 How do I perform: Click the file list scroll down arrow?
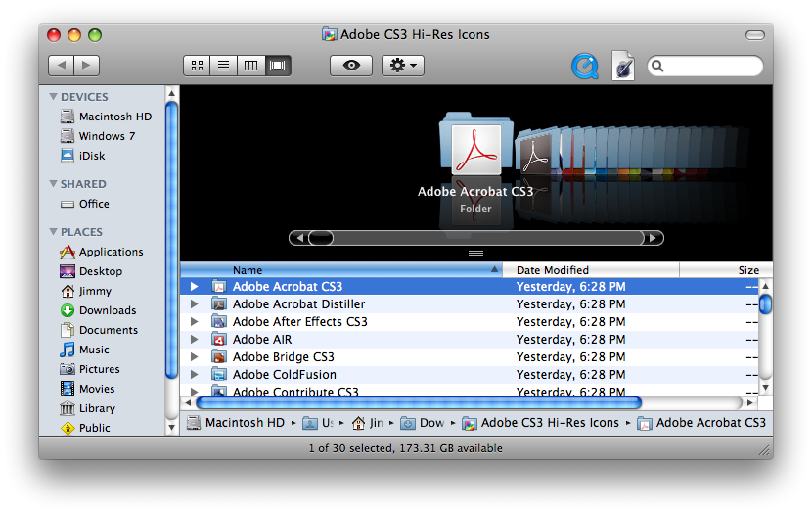click(765, 388)
